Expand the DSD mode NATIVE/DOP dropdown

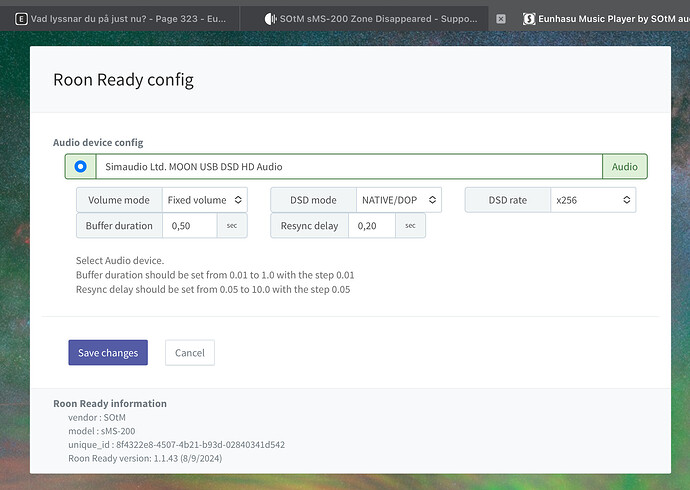click(399, 200)
